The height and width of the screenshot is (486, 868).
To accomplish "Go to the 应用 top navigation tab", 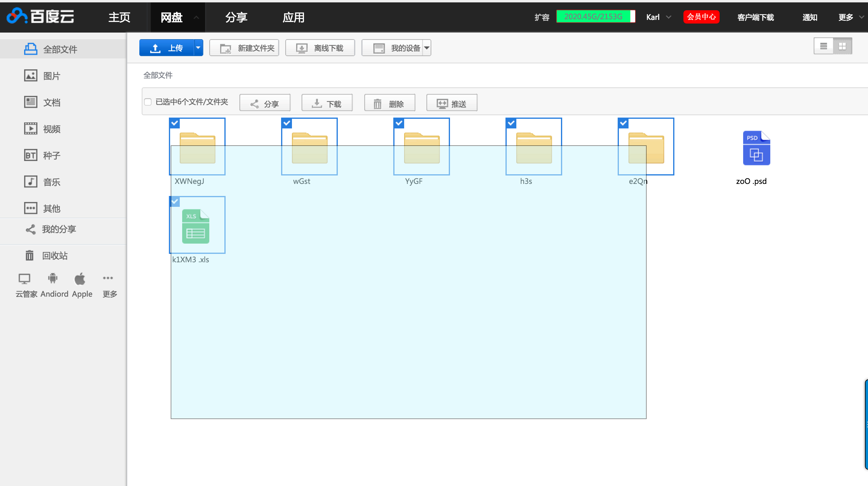I will coord(293,17).
